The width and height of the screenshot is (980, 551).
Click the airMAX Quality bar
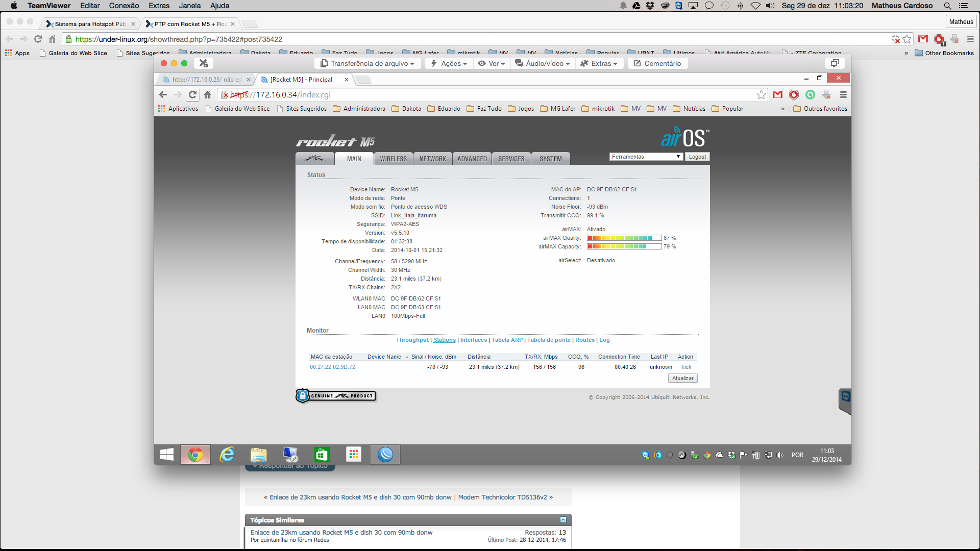pos(624,238)
